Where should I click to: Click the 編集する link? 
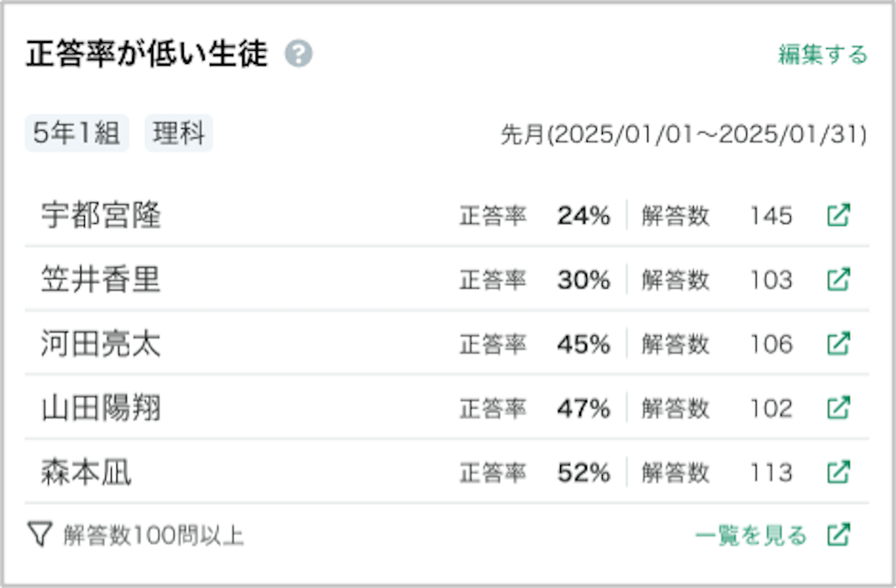click(x=822, y=54)
